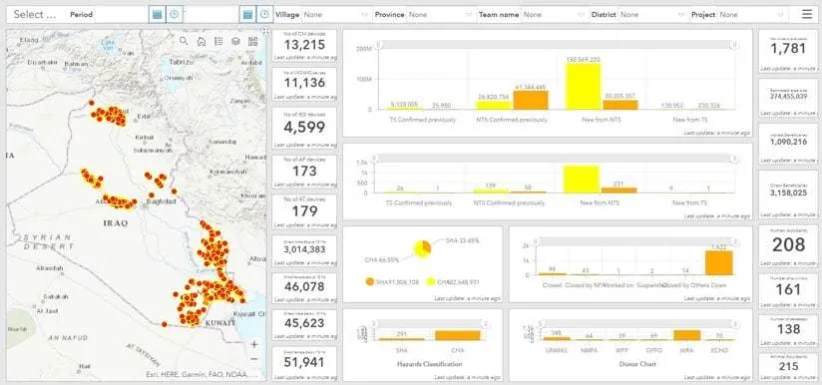
Task: Open the first Period time clock
Action: [175, 15]
